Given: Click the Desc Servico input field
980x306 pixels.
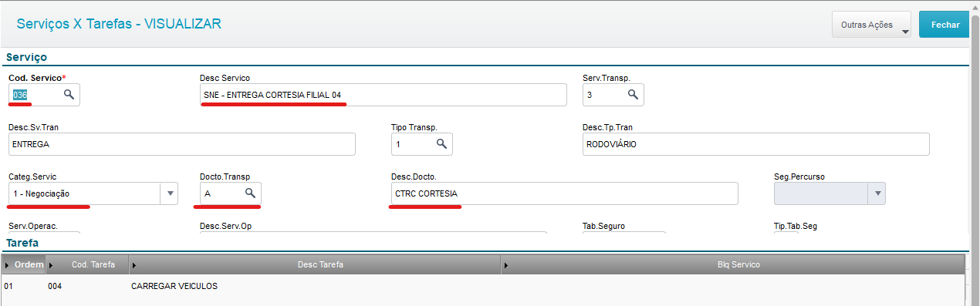Looking at the screenshot, I should [383, 95].
